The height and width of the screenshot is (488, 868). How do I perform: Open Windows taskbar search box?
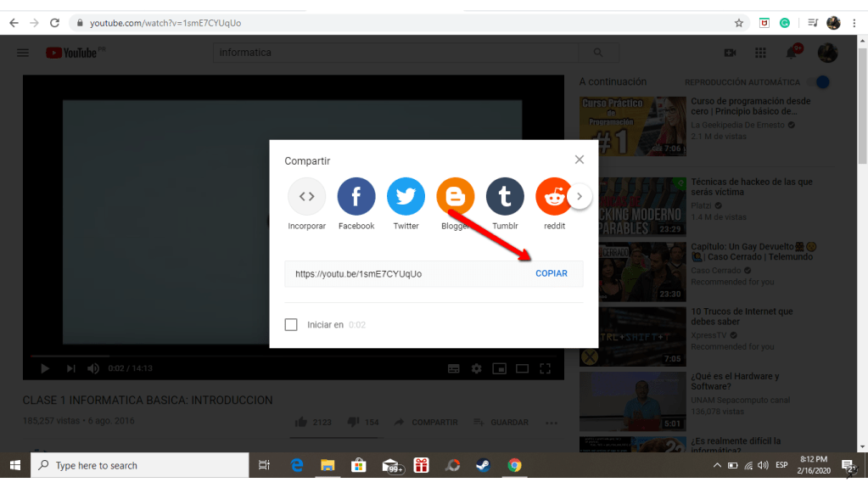click(x=140, y=465)
